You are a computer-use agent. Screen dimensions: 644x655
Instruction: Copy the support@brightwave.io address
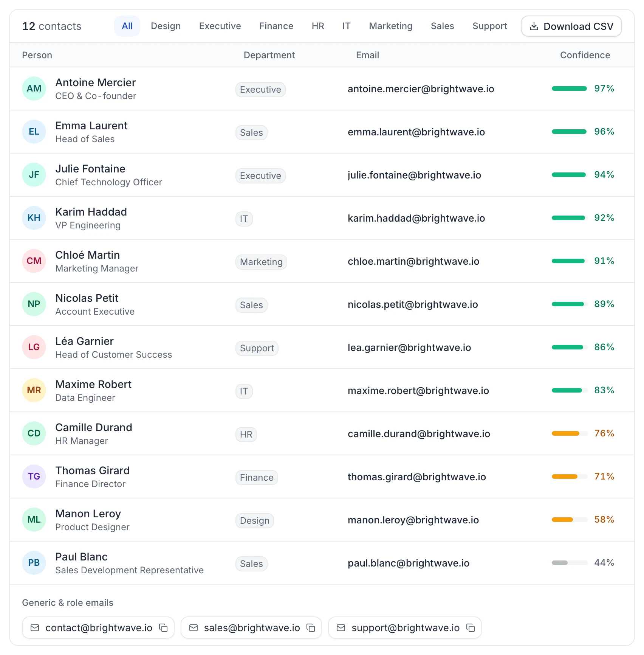pyautogui.click(x=471, y=628)
